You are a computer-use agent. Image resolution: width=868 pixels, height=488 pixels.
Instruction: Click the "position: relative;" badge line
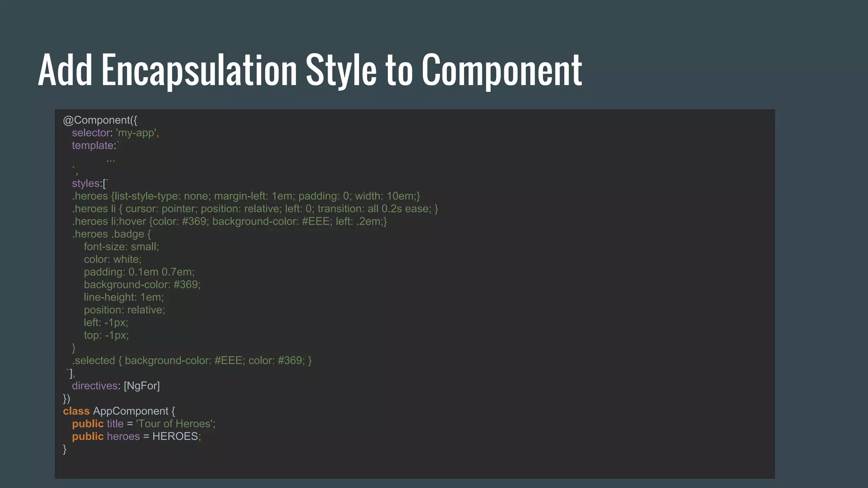(x=124, y=310)
